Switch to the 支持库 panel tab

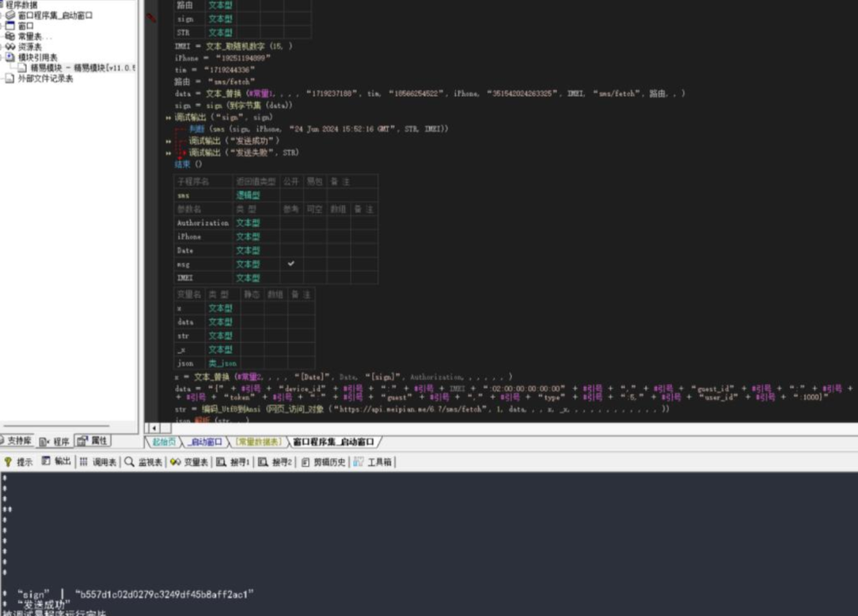click(x=17, y=441)
